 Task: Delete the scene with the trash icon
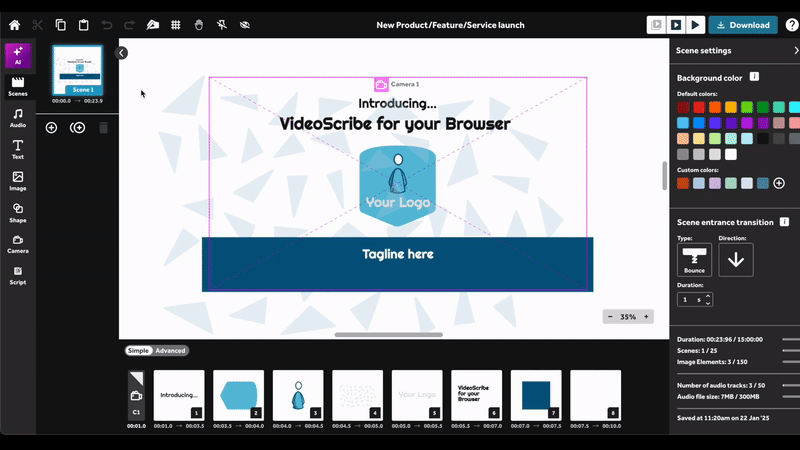click(x=104, y=128)
